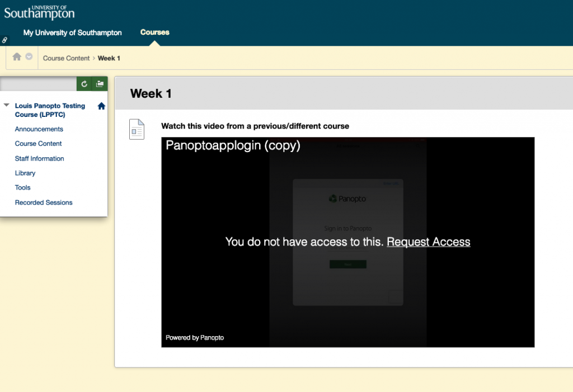
Task: Open Course Content in course menu
Action: [x=38, y=144]
